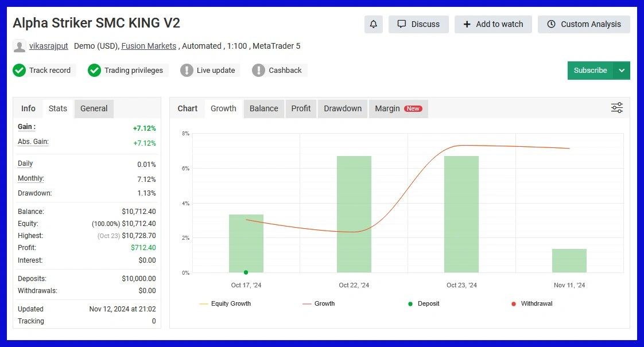This screenshot has height=347, width=644.
Task: Click the vikasrajput user avatar icon
Action: click(x=20, y=46)
